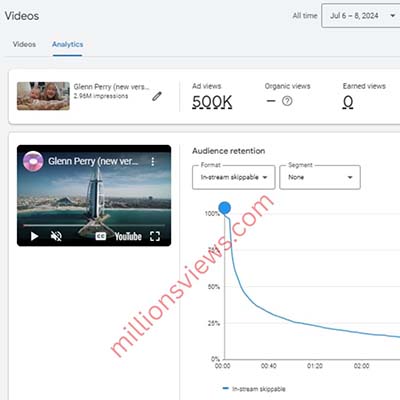Image resolution: width=400 pixels, height=400 pixels.
Task: Open the Segment None dropdown
Action: (x=320, y=177)
